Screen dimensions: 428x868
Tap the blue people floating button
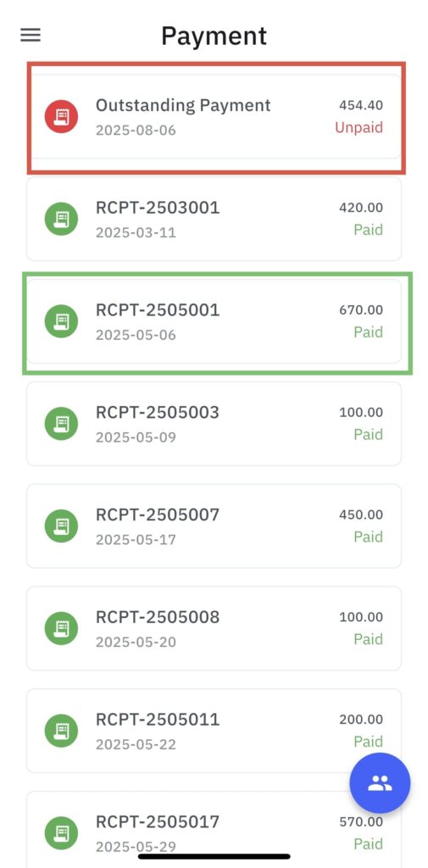point(380,782)
